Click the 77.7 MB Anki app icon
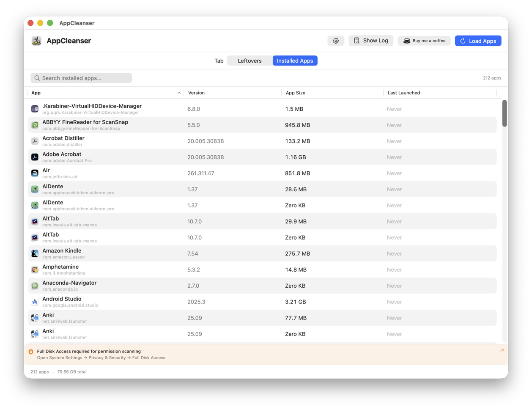 tap(35, 318)
